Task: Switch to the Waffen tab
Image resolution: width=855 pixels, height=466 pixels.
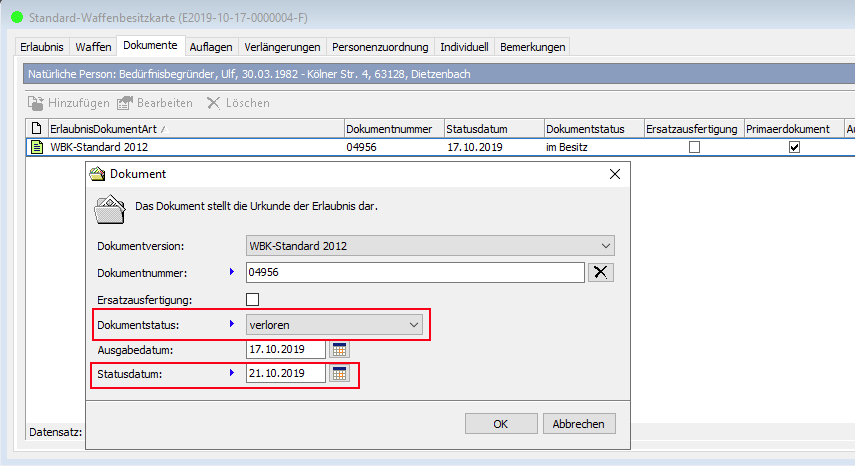Action: (93, 47)
